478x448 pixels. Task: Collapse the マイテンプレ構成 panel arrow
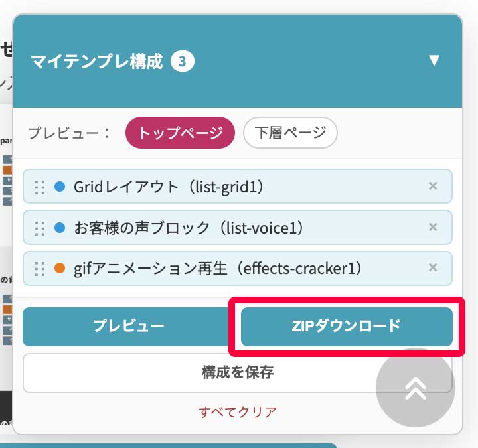tap(434, 61)
